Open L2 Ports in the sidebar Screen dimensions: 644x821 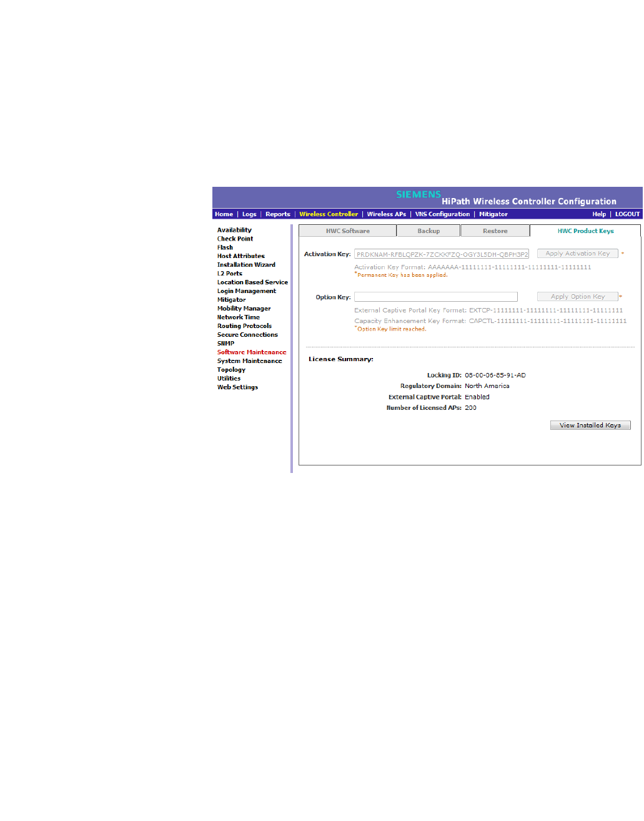coord(230,274)
